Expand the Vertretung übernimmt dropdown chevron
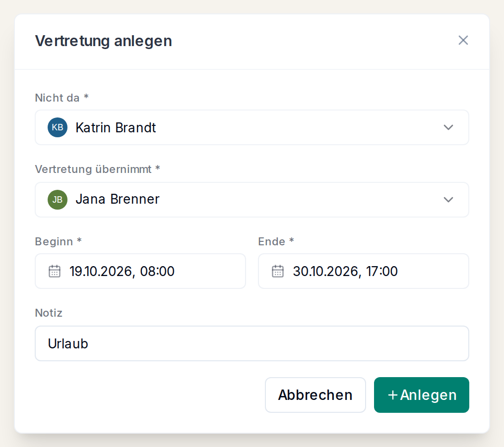 click(x=448, y=200)
